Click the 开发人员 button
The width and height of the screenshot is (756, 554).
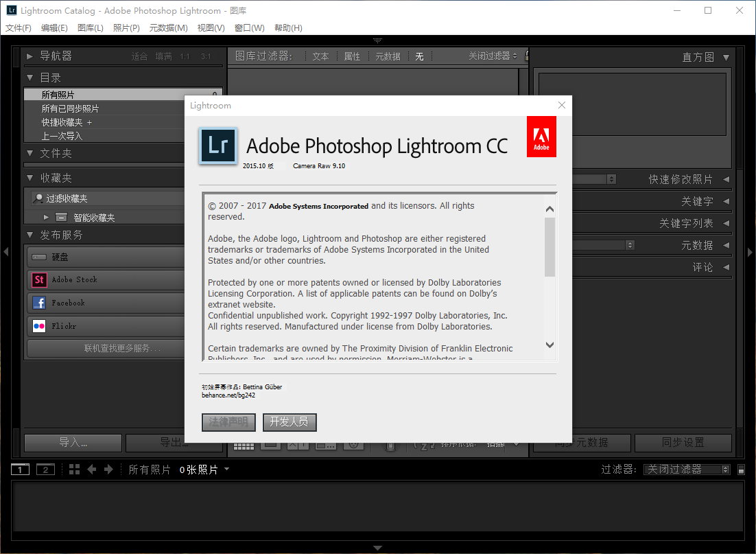pyautogui.click(x=290, y=422)
